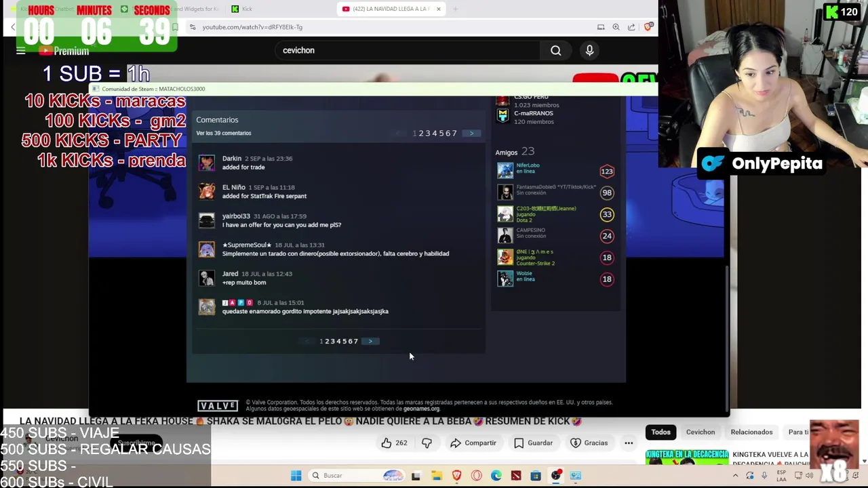
Task: Click the next comments page arrow at bottom
Action: tap(370, 341)
